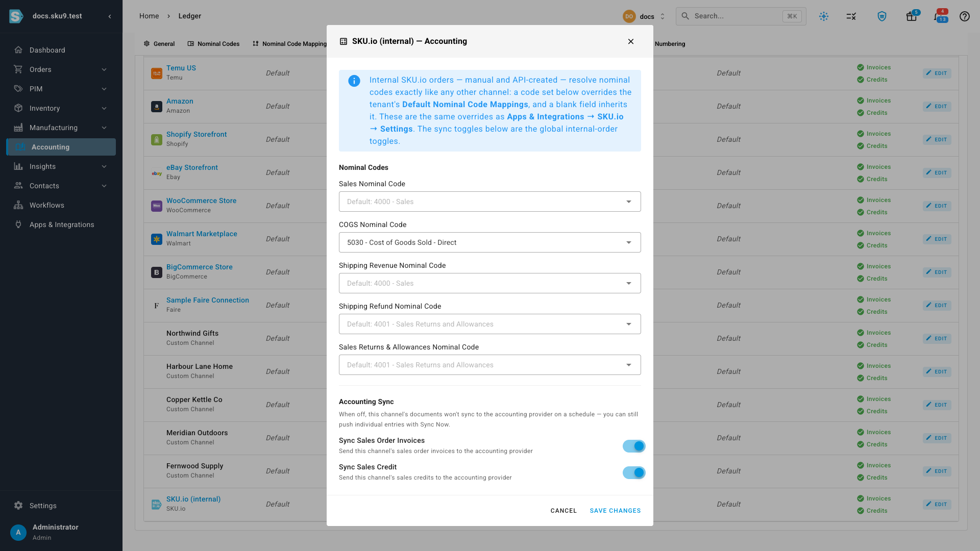980x551 pixels.
Task: Select the Northwind Gifts row name
Action: (x=192, y=333)
